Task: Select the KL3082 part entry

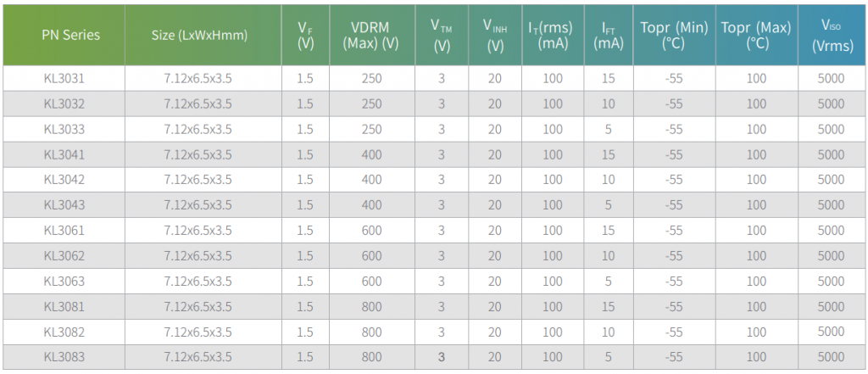Action: coord(64,332)
